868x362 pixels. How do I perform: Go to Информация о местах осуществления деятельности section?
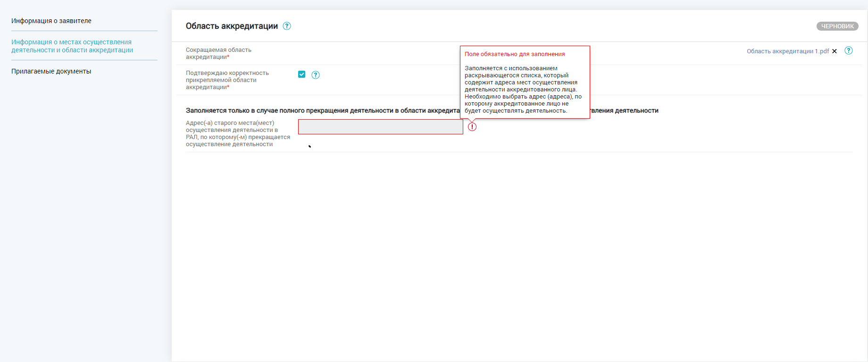tap(72, 46)
